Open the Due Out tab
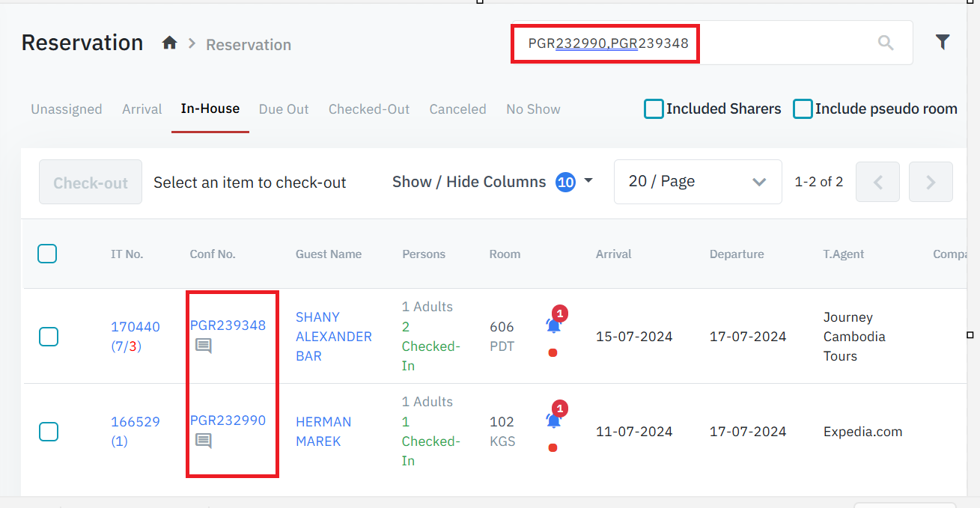This screenshot has height=508, width=980. click(284, 109)
